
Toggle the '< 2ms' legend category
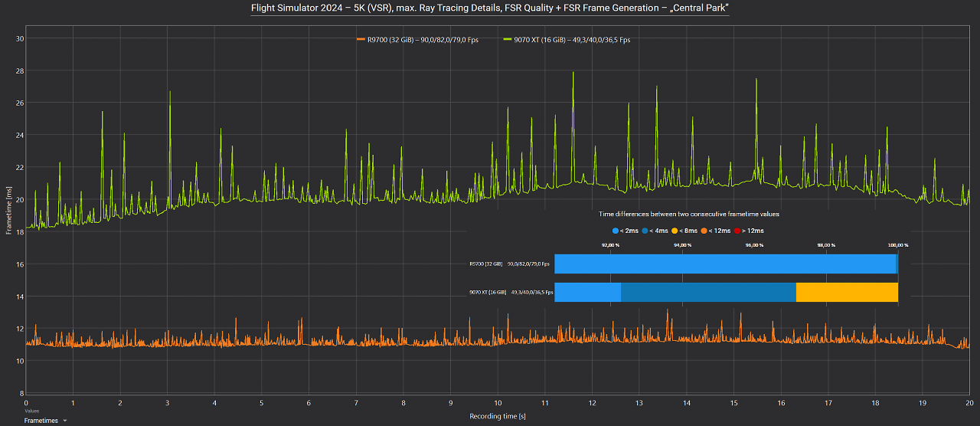[626, 231]
